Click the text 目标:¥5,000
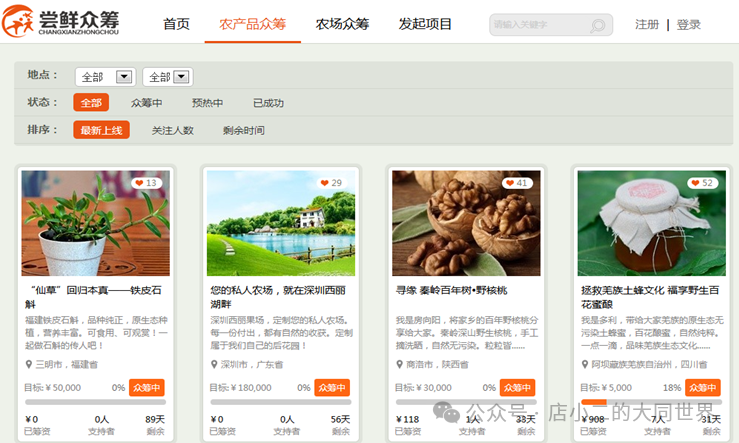 (606, 388)
